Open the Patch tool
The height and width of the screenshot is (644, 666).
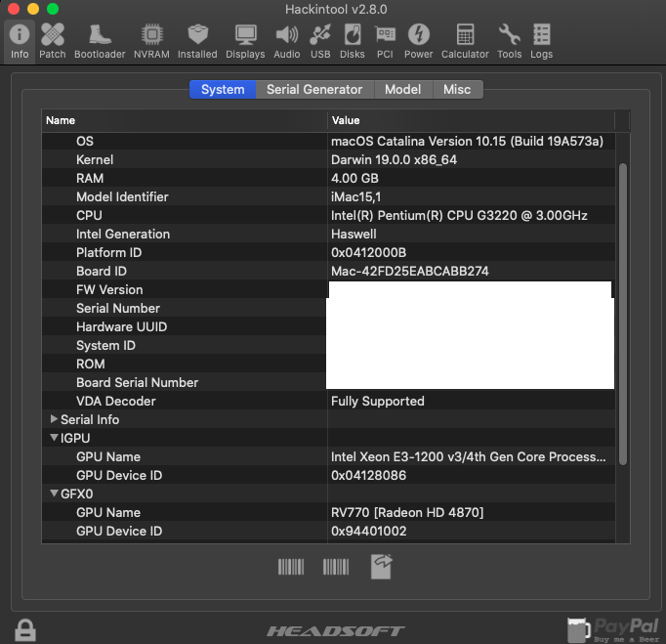[x=53, y=41]
